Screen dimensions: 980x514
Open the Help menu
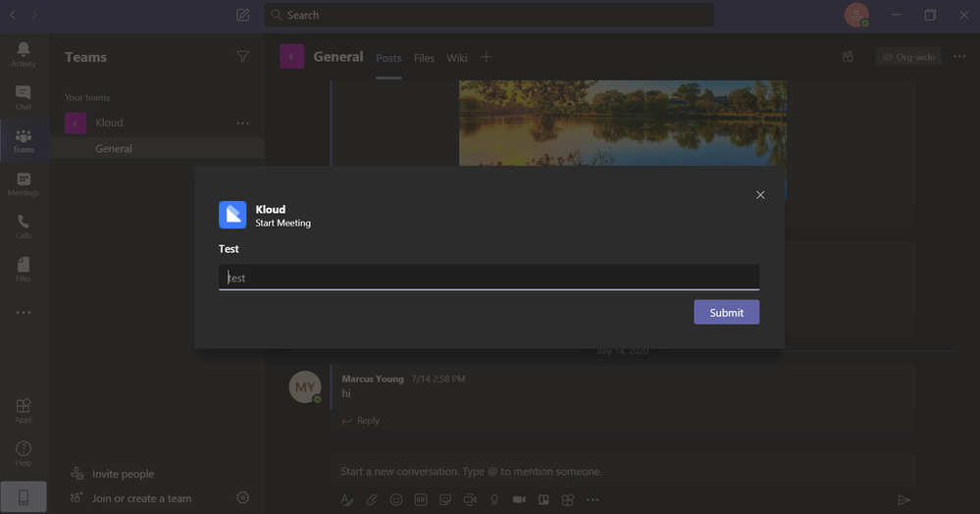tap(24, 453)
